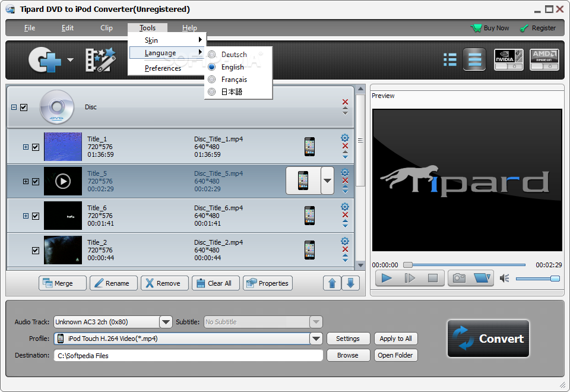Screen dimensions: 570x392
Task: Open settings gear for Title_6
Action: click(x=344, y=207)
